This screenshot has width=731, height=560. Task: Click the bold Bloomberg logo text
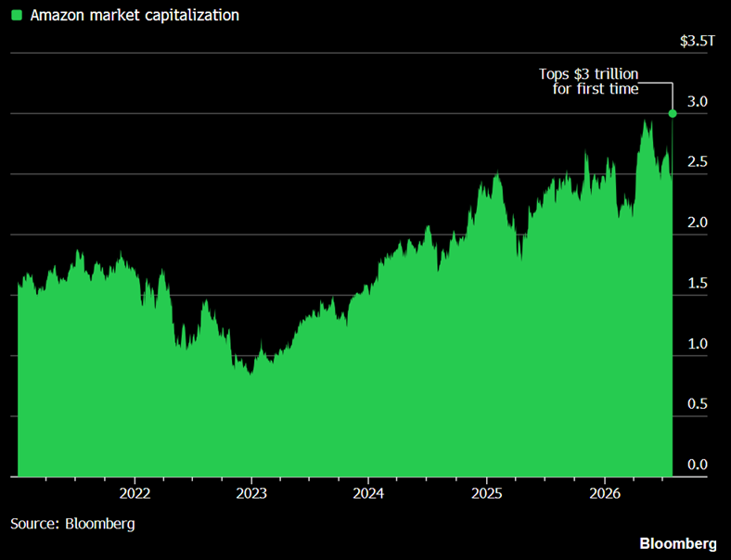678,543
